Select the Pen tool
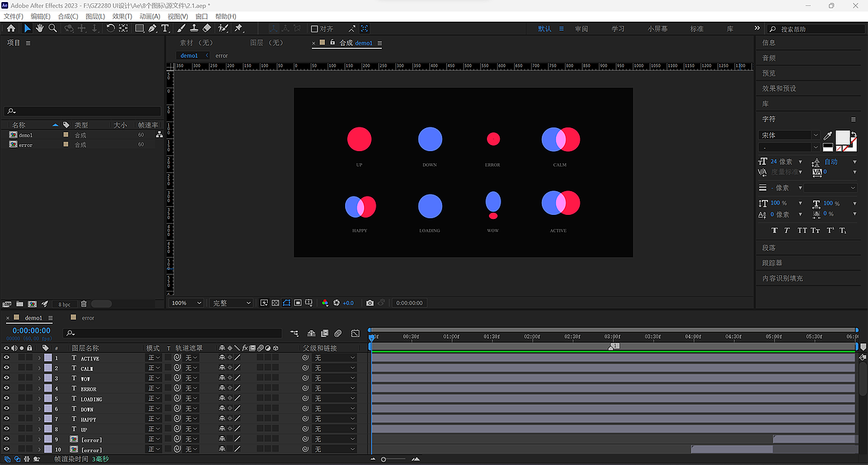868x465 pixels. coord(152,28)
